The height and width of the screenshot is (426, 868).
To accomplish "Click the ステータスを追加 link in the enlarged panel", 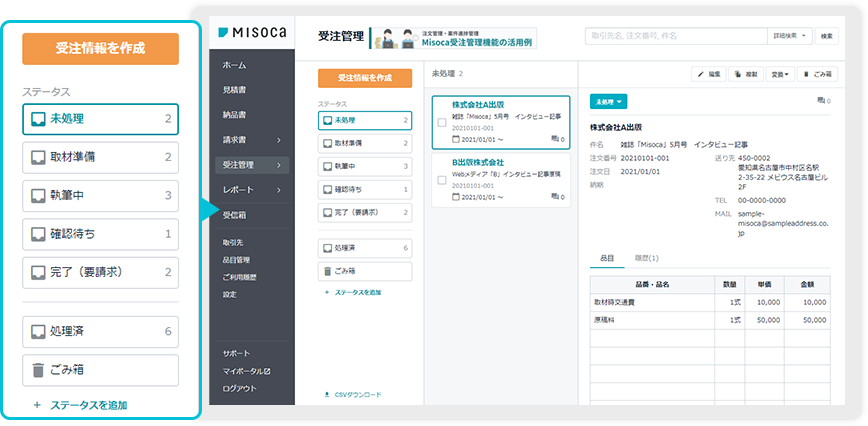I will pyautogui.click(x=89, y=405).
